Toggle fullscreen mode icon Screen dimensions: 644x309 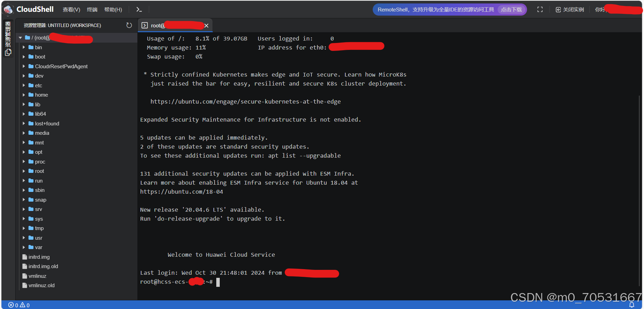coord(540,10)
